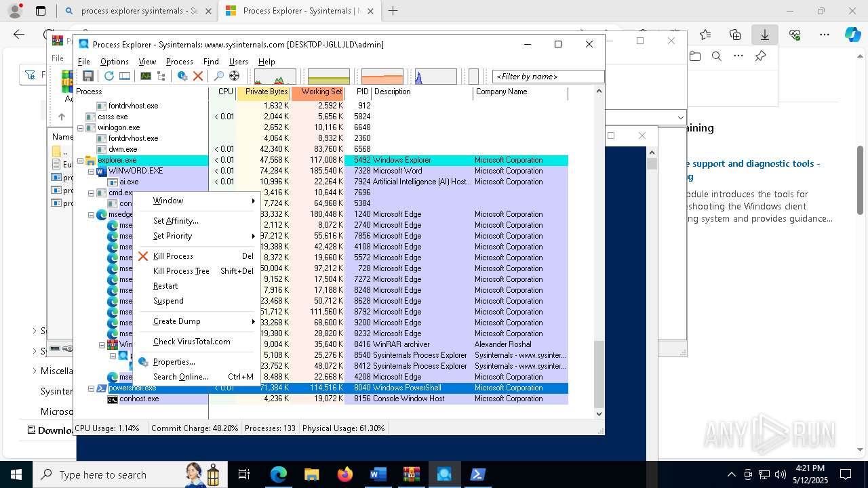Click the Show Process Tree toolbar icon
This screenshot has height=488, width=868.
161,76
